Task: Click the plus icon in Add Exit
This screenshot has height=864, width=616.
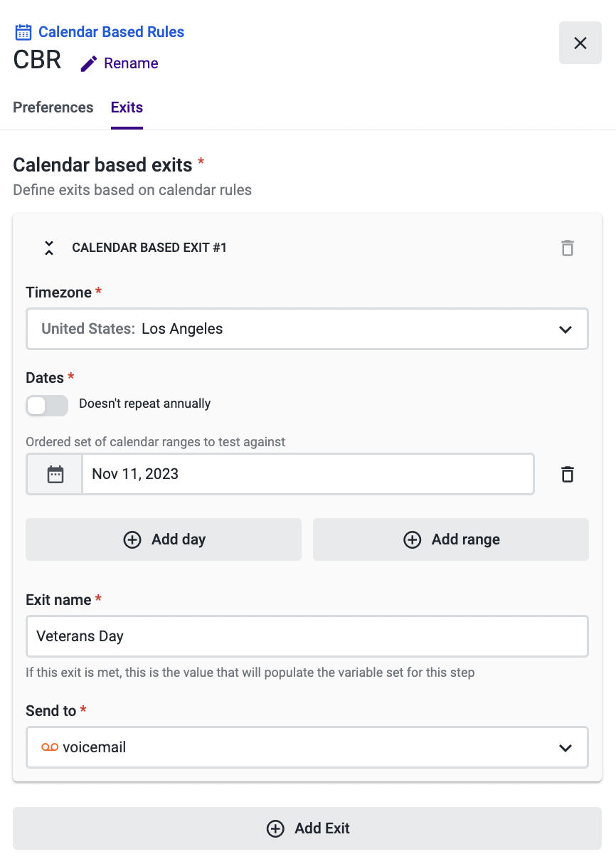Action: tap(275, 828)
